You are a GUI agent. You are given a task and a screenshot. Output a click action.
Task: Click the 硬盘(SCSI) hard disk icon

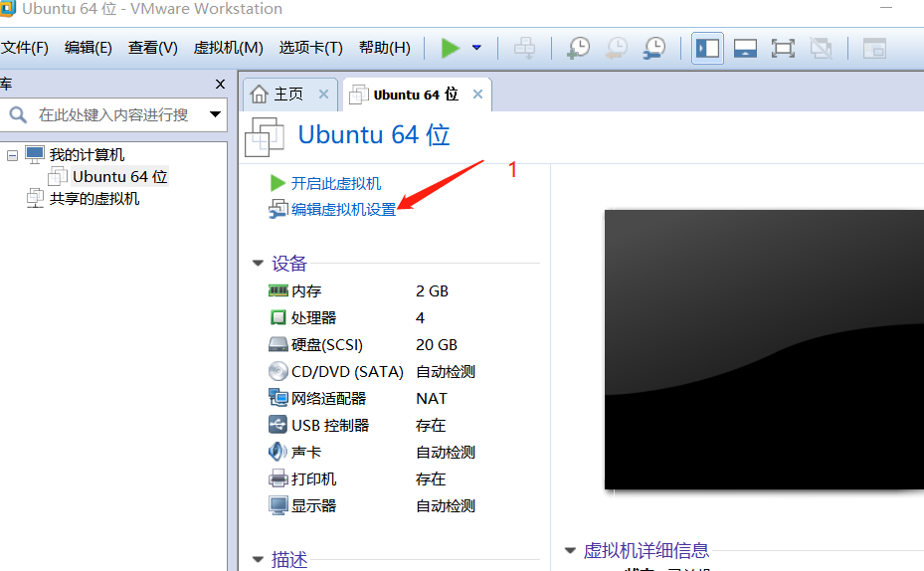click(278, 344)
